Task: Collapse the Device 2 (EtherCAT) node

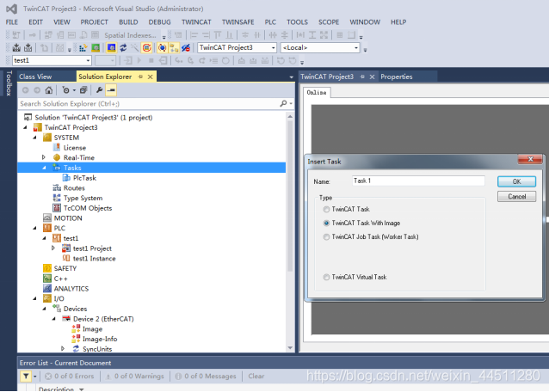Action: (x=53, y=319)
